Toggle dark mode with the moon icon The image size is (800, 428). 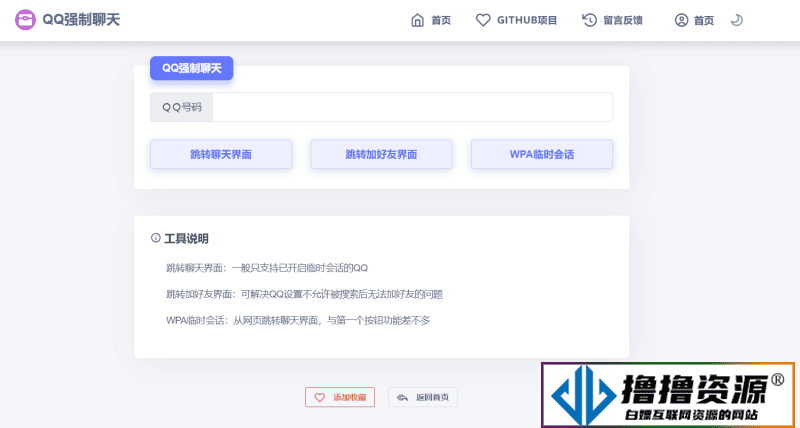[736, 20]
